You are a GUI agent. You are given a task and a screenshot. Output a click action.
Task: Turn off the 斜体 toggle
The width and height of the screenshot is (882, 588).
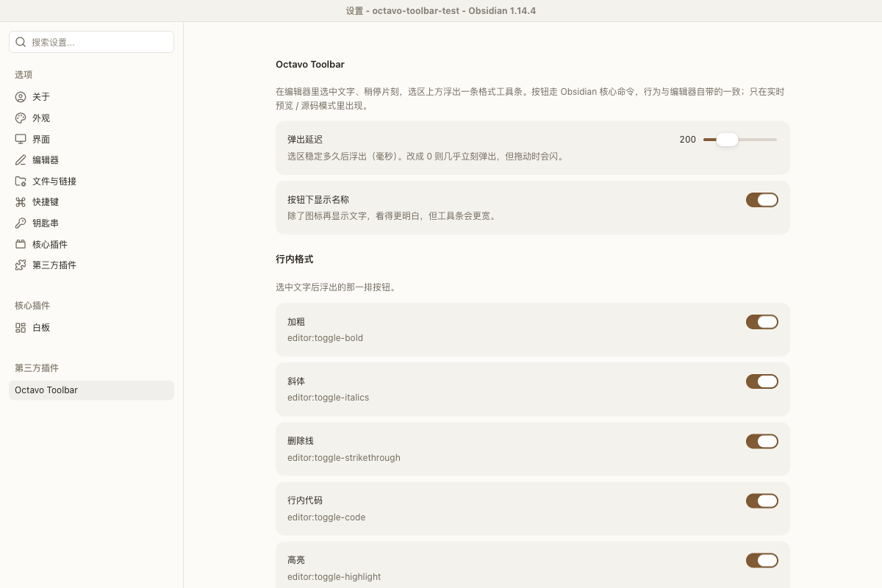pyautogui.click(x=762, y=381)
